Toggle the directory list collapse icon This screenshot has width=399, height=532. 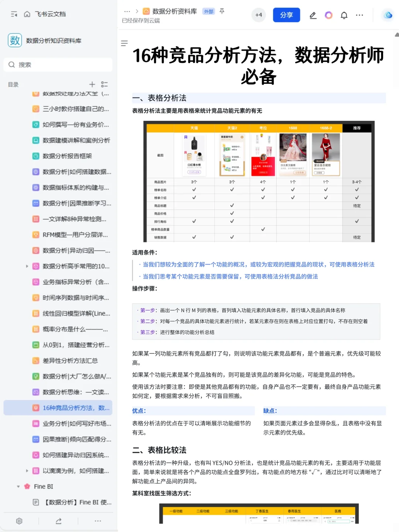point(105,84)
